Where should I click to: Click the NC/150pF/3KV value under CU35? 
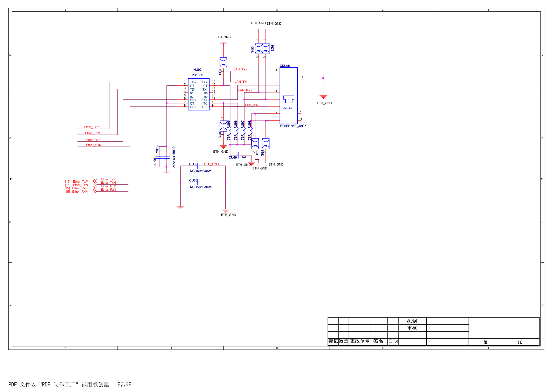click(201, 171)
